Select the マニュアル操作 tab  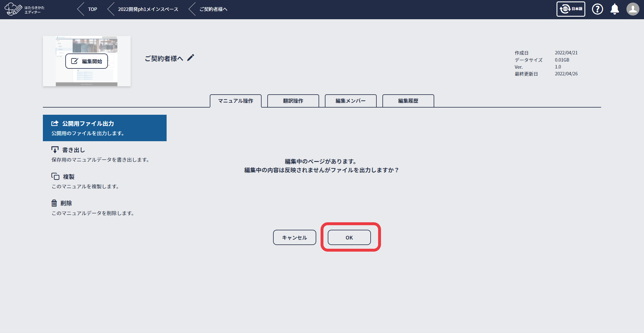[235, 101]
